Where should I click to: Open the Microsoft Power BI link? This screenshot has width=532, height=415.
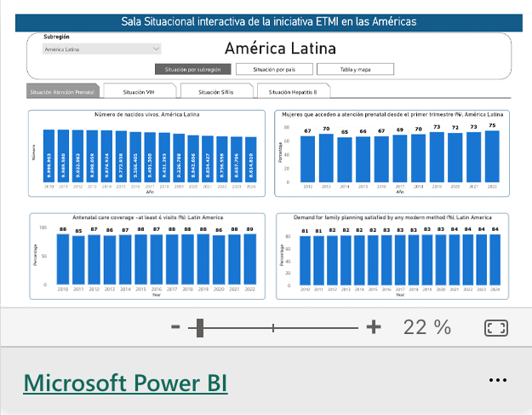click(125, 383)
